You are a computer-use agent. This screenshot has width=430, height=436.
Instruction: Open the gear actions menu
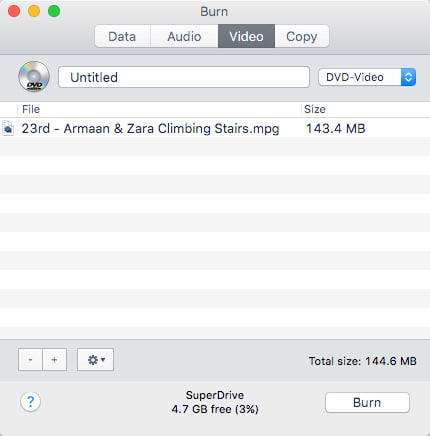(x=96, y=360)
